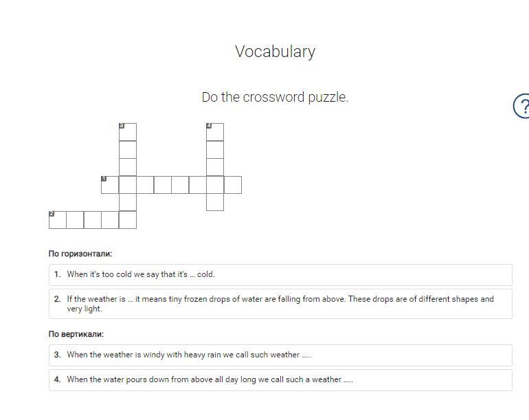Click last cell of word 2 across

point(128,220)
